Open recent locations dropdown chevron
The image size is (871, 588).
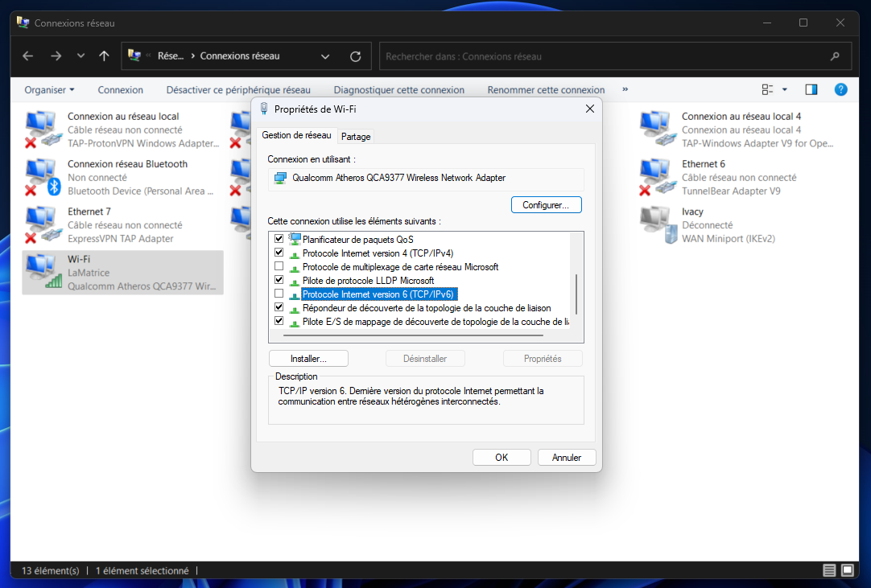(x=81, y=56)
